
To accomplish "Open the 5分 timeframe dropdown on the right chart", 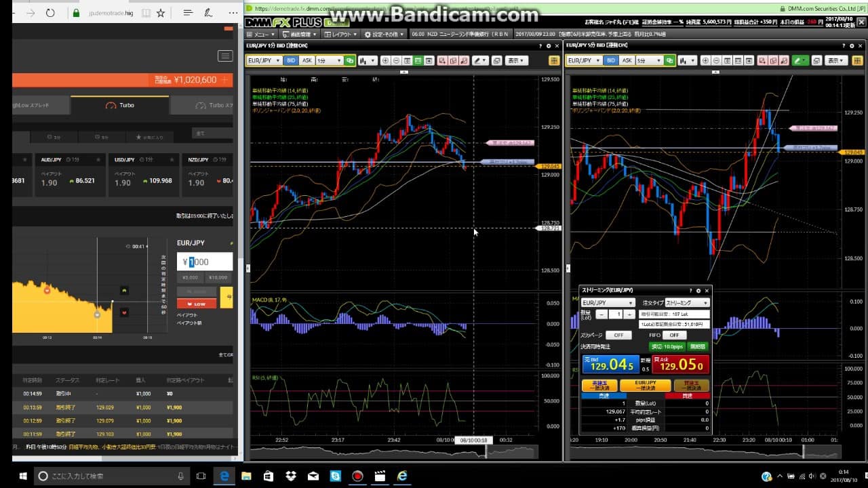I will [x=649, y=60].
